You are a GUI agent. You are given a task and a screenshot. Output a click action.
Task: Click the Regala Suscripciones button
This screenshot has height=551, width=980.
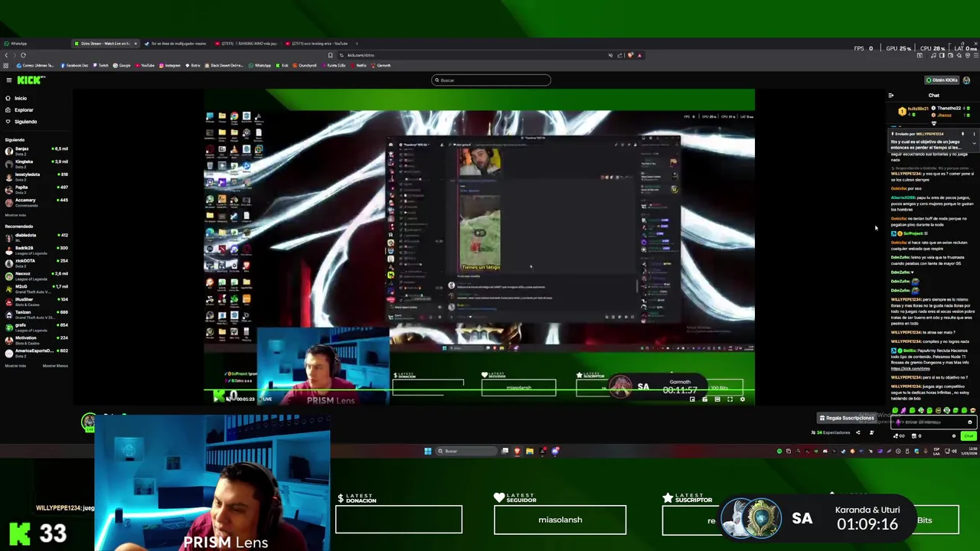(x=847, y=419)
